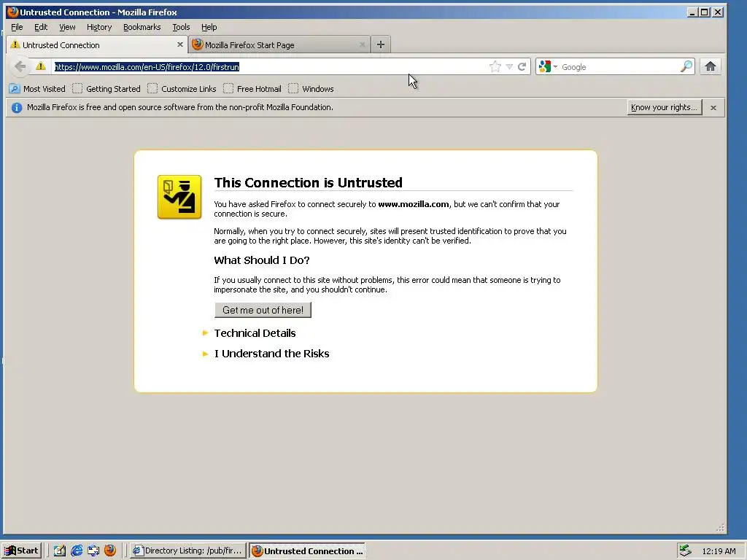
Task: Open the Bookmarks menu
Action: (x=142, y=27)
